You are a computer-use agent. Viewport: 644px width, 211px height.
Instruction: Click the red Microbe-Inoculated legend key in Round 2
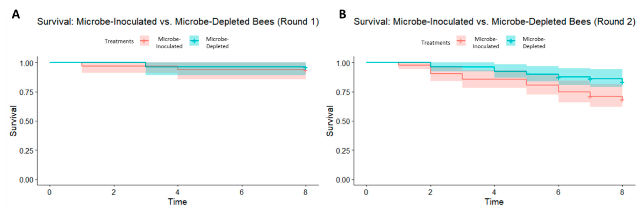pyautogui.click(x=461, y=41)
